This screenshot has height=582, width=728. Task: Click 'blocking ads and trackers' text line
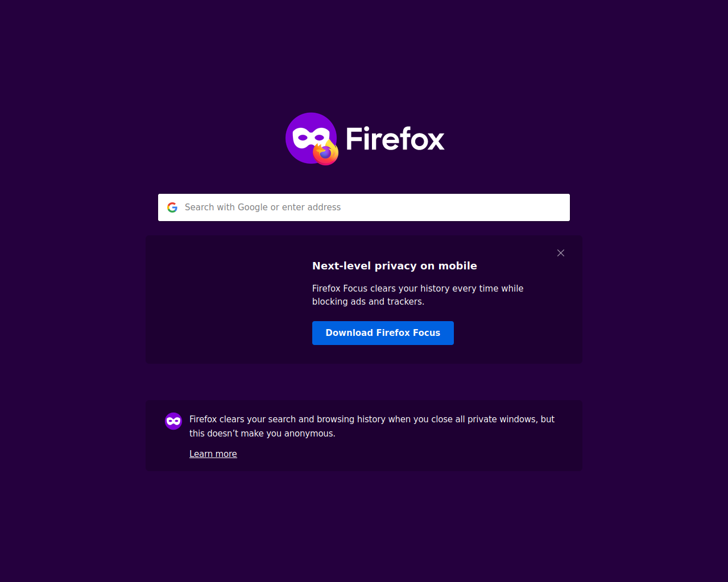[x=368, y=302]
